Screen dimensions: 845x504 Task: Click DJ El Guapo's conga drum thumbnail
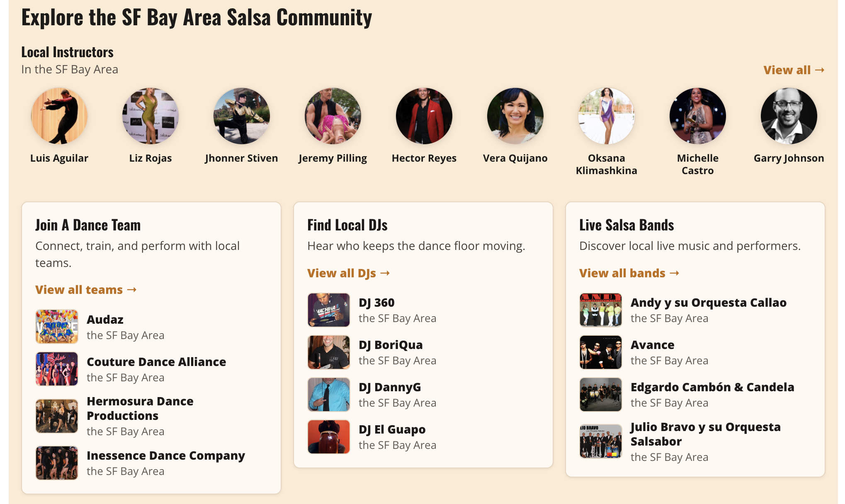[329, 437]
